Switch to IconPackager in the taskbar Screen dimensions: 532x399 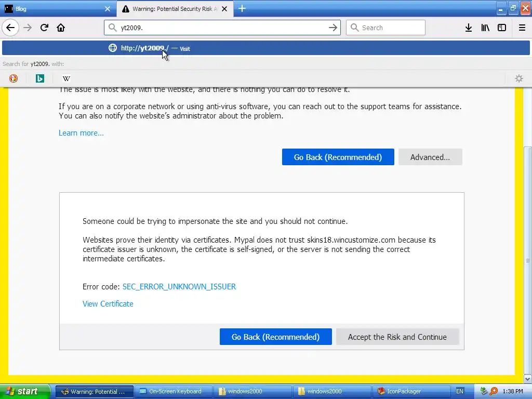[411, 392]
